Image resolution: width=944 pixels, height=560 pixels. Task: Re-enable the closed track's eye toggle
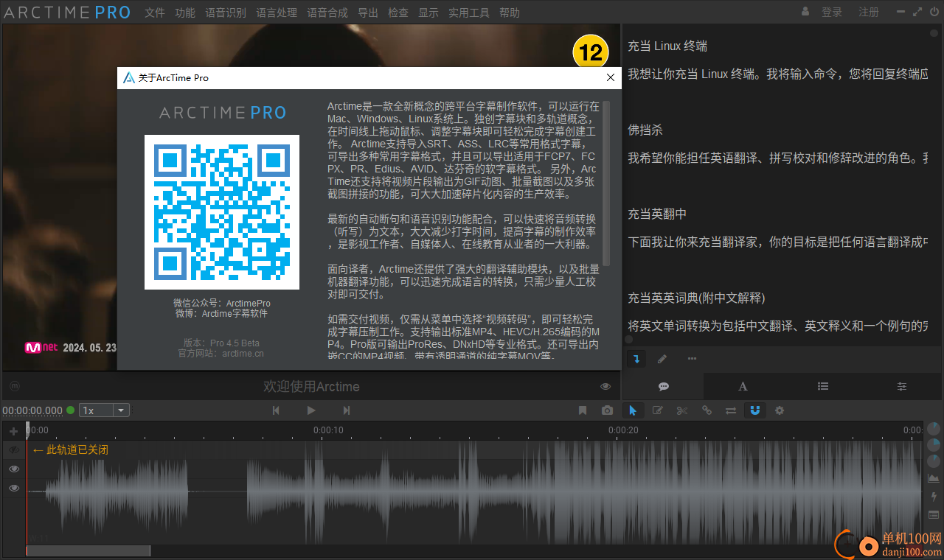tap(13, 449)
